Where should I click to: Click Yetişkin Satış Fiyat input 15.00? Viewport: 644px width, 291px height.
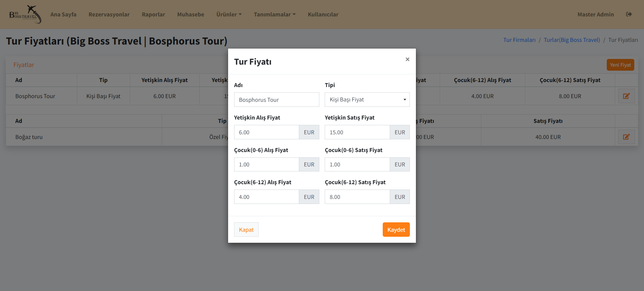coord(357,132)
